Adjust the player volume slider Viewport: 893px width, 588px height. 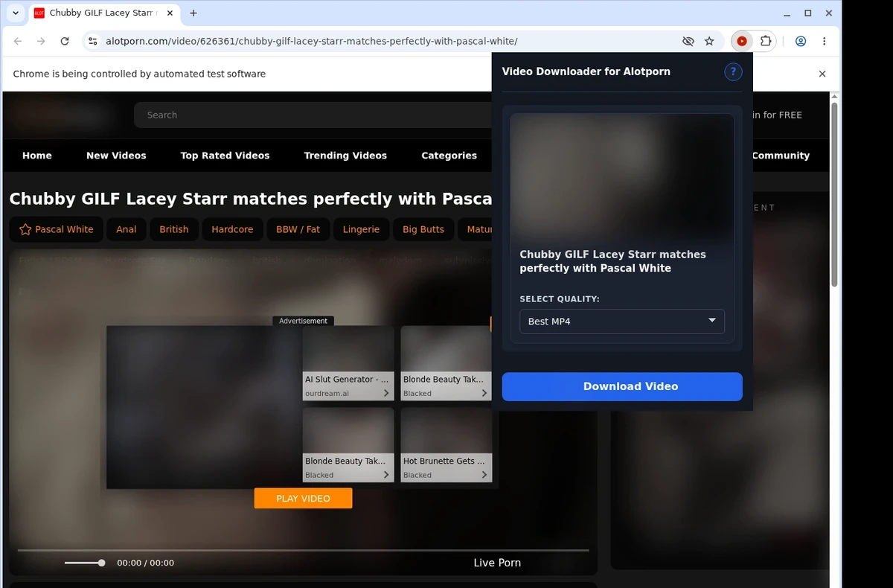point(84,563)
